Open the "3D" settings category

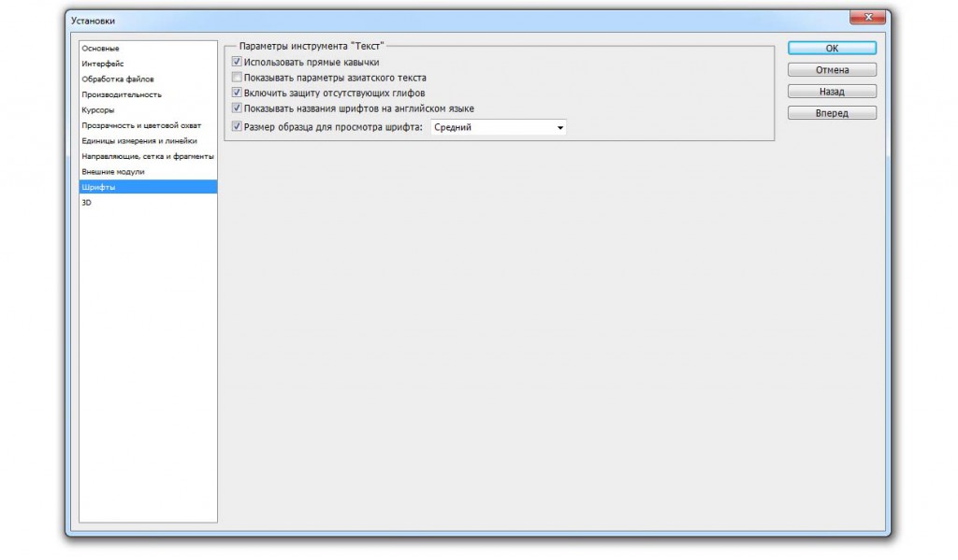87,202
